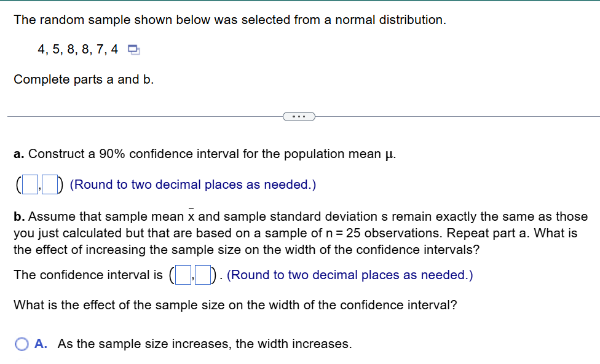Choose answer A for the sample size question
The image size is (600, 364).
pyautogui.click(x=22, y=343)
